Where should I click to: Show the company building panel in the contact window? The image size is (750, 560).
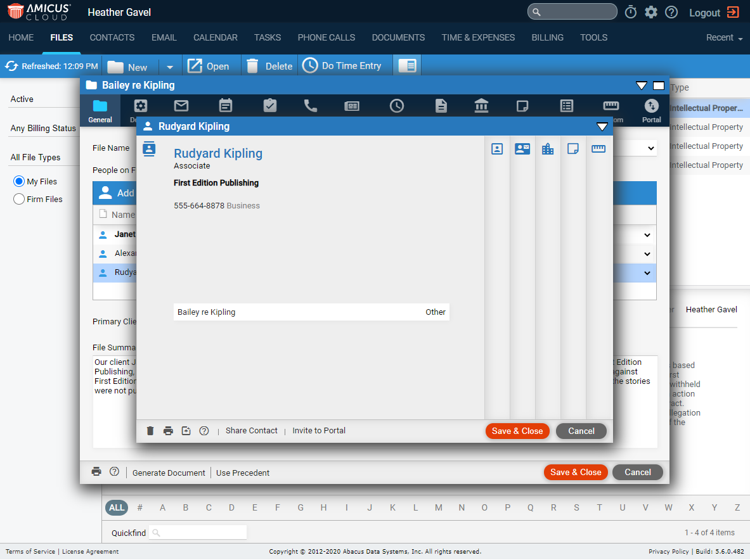(x=548, y=149)
